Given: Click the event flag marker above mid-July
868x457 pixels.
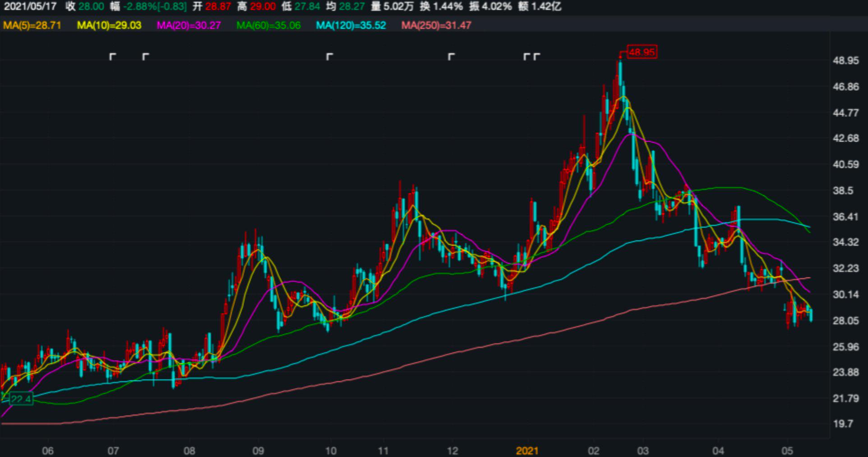Looking at the screenshot, I should click(x=145, y=56).
